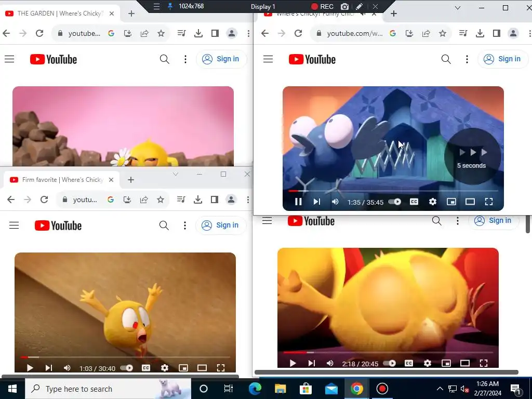
Task: Enter fullscreen on the 30:40 video
Action: point(220,368)
